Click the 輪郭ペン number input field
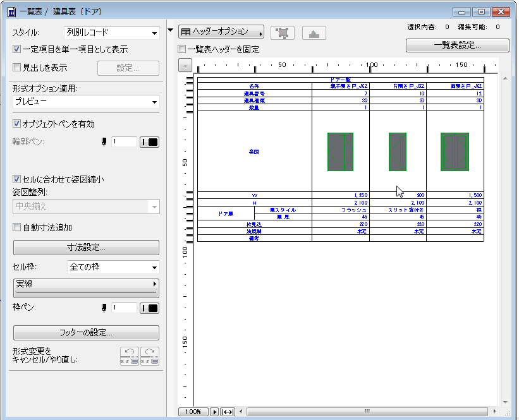 coord(124,142)
